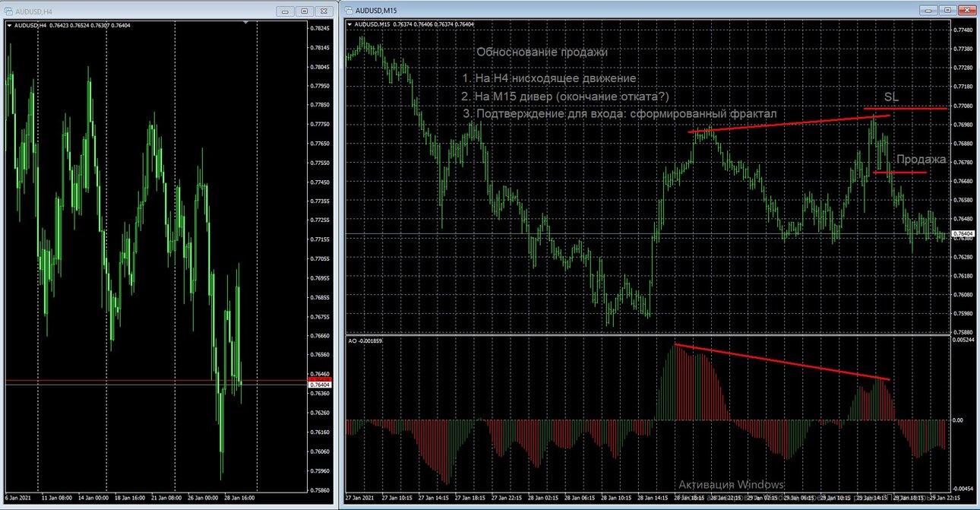Viewport: 980px width, 510px height.
Task: Maximize the AUDUSD,H4 chart window
Action: pos(304,11)
